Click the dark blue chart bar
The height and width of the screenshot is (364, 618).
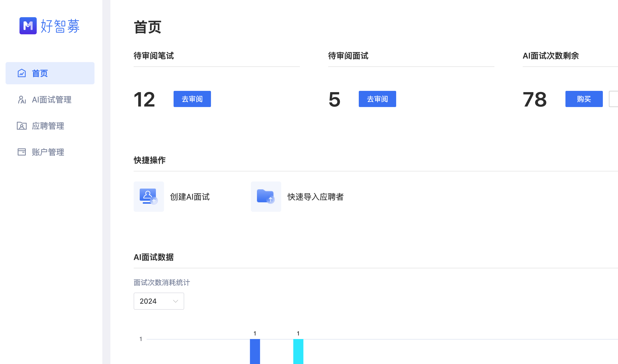(x=255, y=351)
